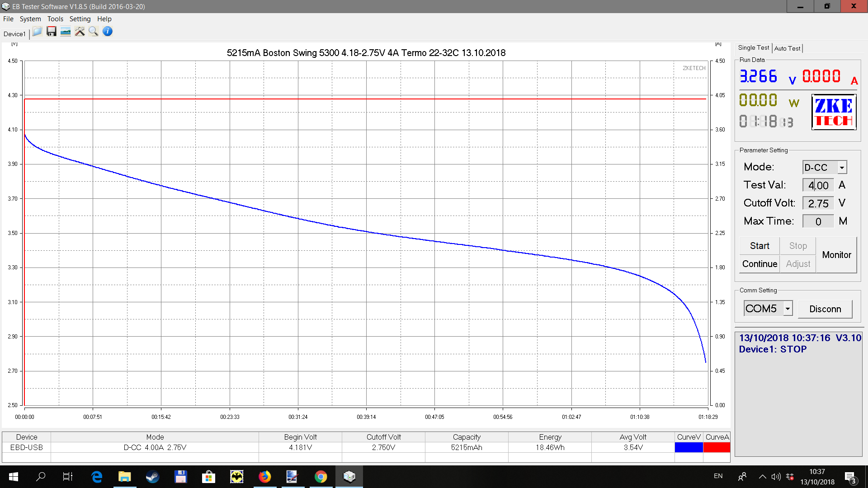
Task: Click the Disconn button
Action: click(x=825, y=309)
